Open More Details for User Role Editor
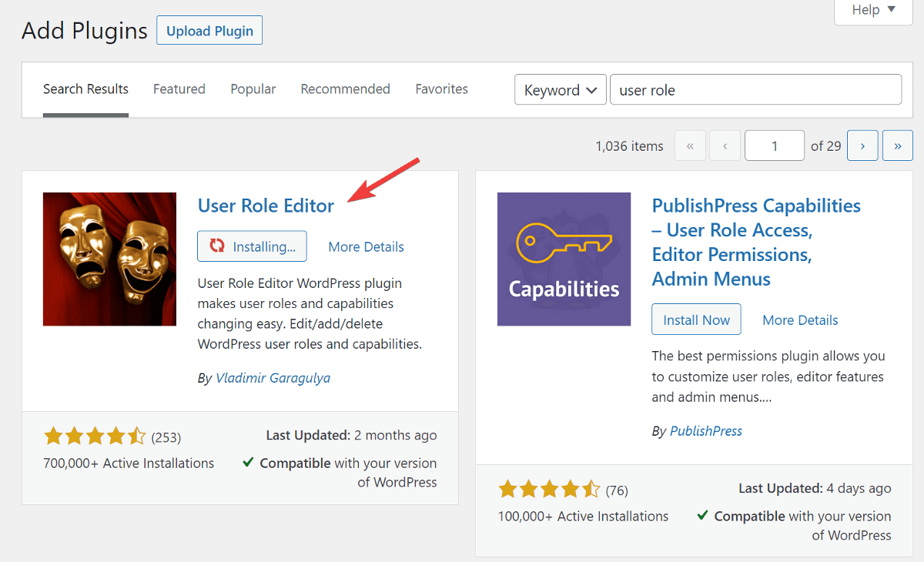924x562 pixels. [366, 246]
